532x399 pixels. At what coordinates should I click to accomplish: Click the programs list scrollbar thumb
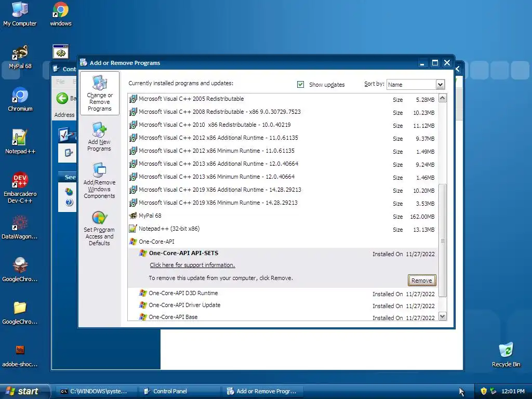click(x=443, y=241)
